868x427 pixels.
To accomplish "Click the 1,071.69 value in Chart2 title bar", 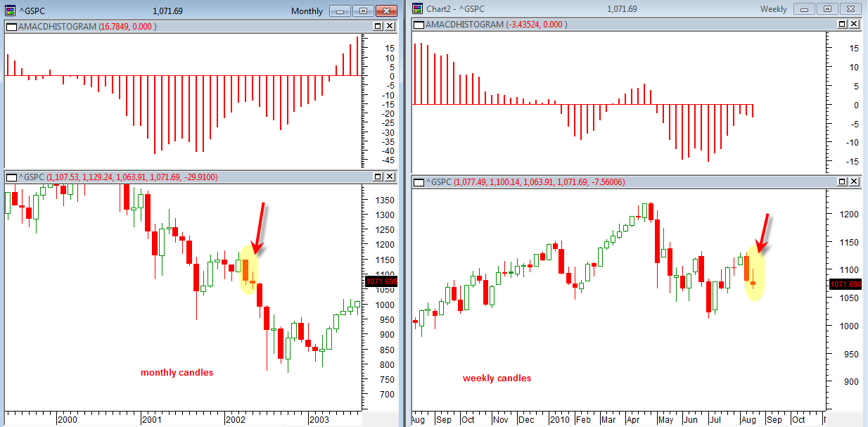I will [622, 9].
